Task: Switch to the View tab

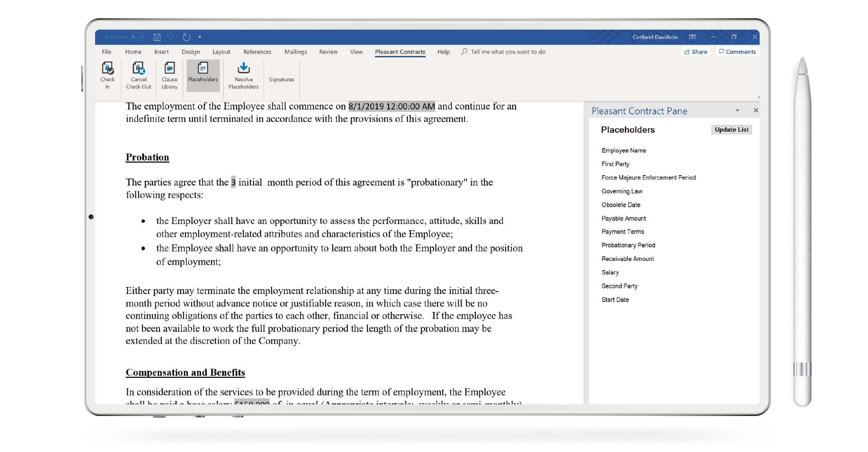Action: pyautogui.click(x=356, y=52)
